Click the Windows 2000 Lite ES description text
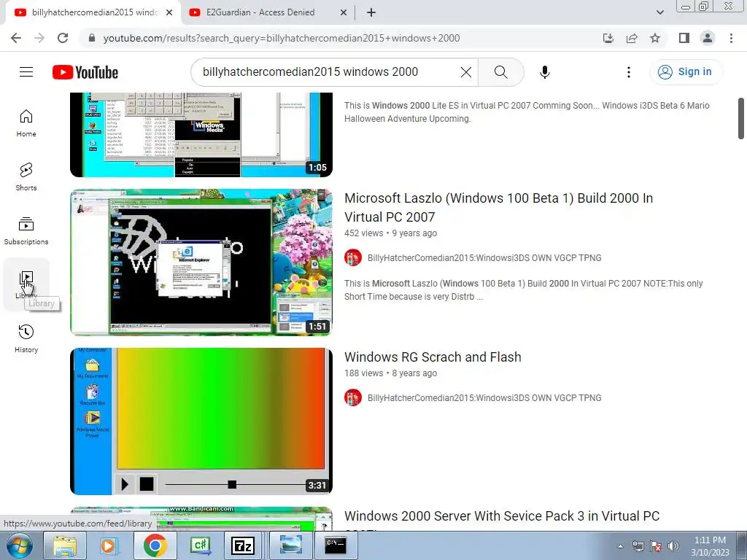This screenshot has height=560, width=747. [527, 112]
